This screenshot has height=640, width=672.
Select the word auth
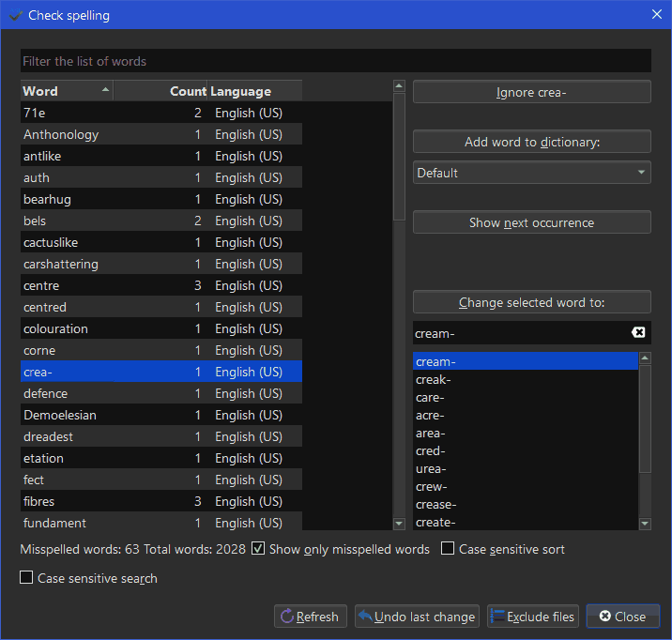pyautogui.click(x=161, y=177)
